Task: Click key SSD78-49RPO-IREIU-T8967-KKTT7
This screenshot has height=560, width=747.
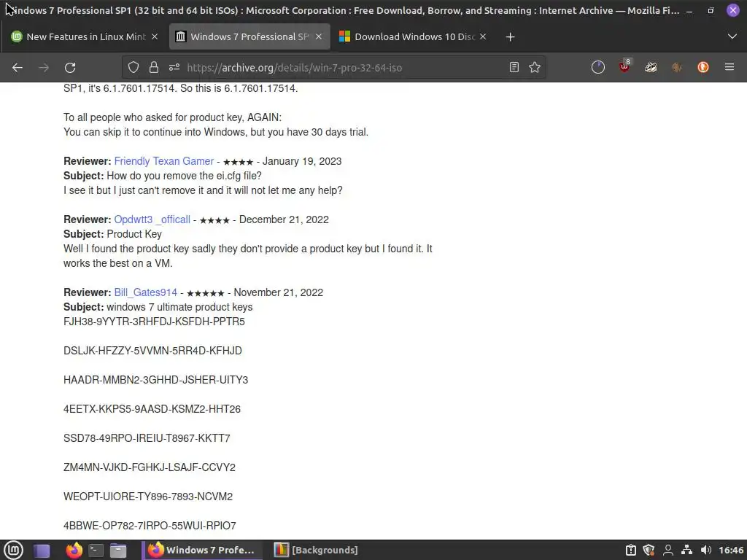Action: 147,438
